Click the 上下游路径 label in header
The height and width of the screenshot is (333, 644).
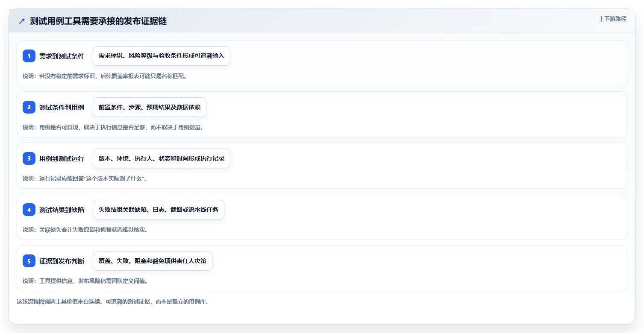[612, 19]
